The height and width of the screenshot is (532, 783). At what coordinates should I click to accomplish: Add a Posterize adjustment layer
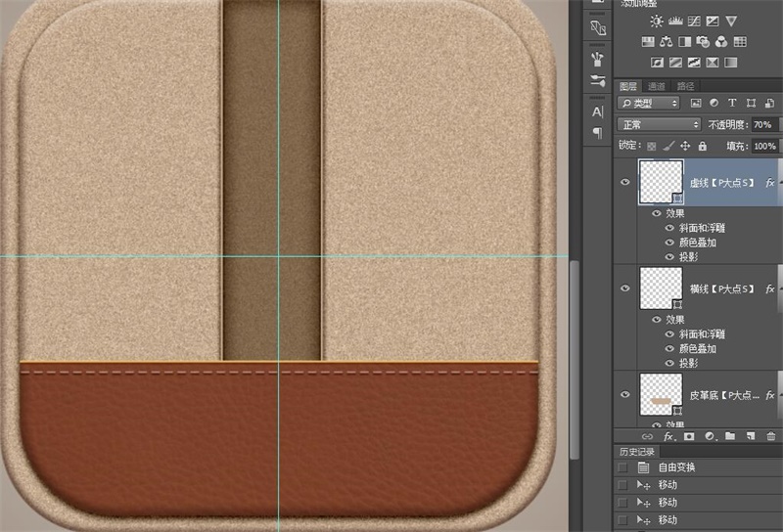[x=675, y=63]
